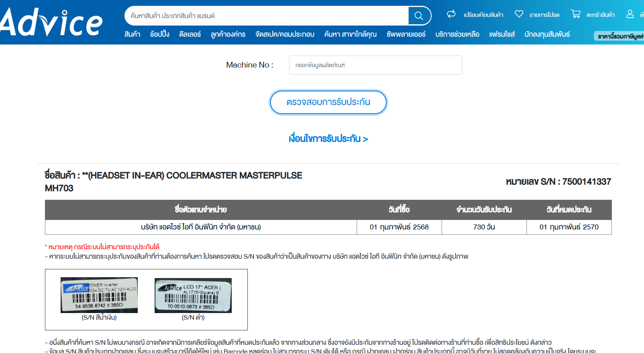The height and width of the screenshot is (353, 644).
Task: Focus the product search box
Action: click(267, 16)
